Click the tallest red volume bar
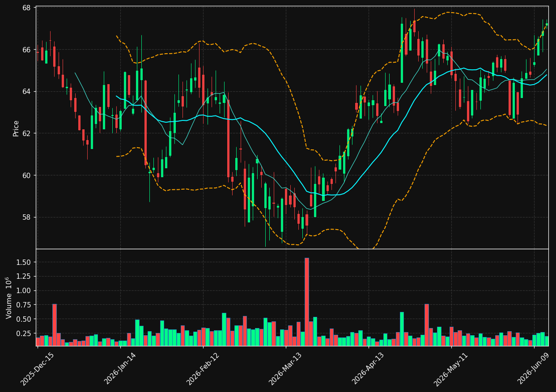 pyautogui.click(x=306, y=302)
